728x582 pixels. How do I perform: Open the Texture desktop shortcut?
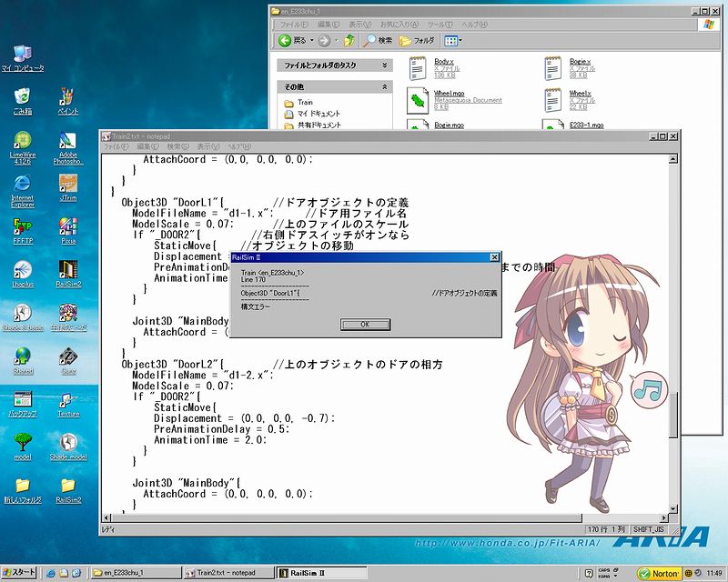(x=68, y=404)
